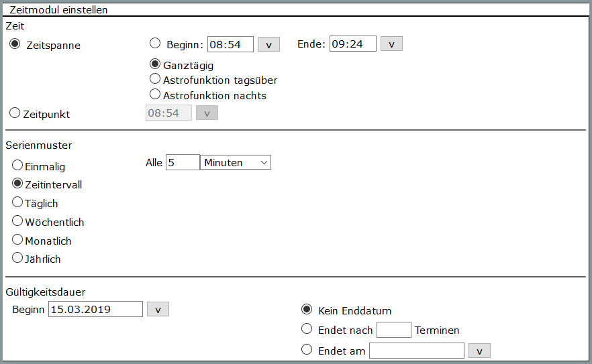
Task: Click the Alle interval value field
Action: [x=183, y=162]
